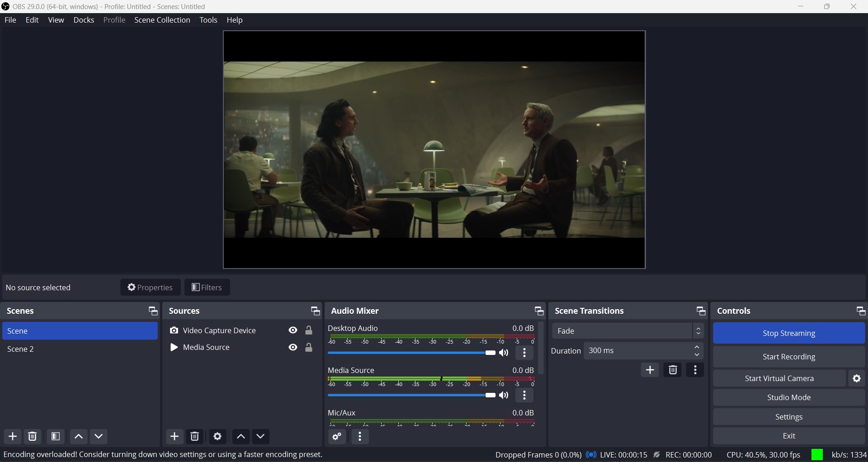Click the Exit button
This screenshot has height=462, width=868.
(x=789, y=436)
